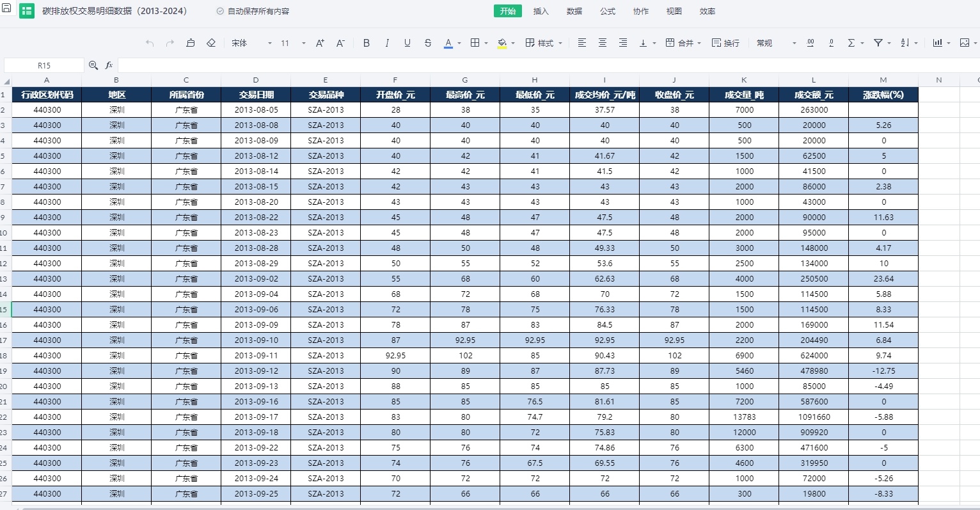This screenshot has height=510, width=980.
Task: Click the yellow fill color bucket
Action: 502,43
